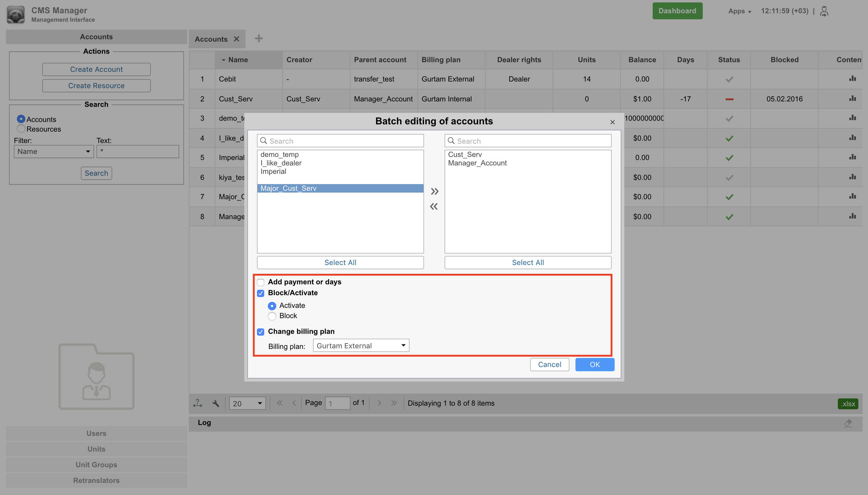Click the wrench settings icon in footer
868x495 pixels.
click(x=215, y=403)
